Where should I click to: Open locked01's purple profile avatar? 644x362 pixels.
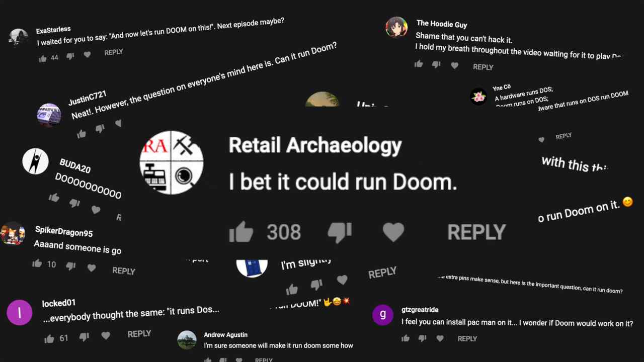[20, 312]
